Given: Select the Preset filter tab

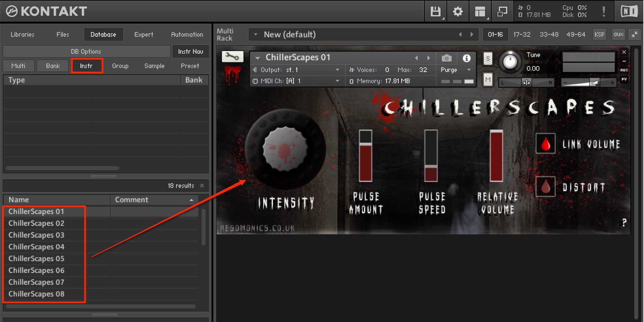Looking at the screenshot, I should pos(190,66).
